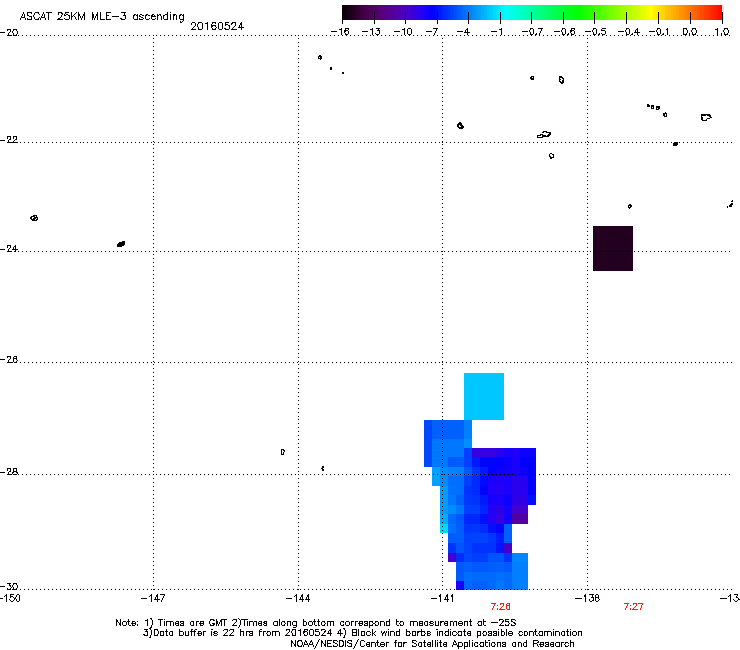The image size is (740, 650).
Task: Click the note line 'Data buffer is 22 hrs'
Action: click(x=362, y=633)
